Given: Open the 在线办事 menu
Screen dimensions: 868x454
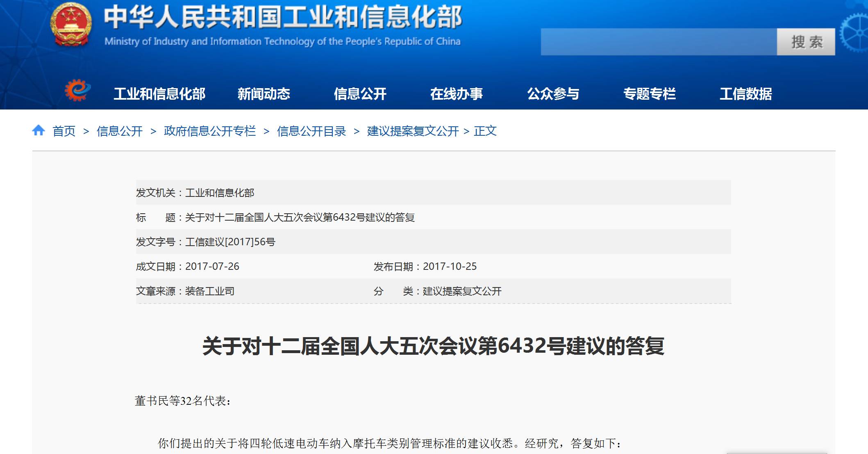Looking at the screenshot, I should (x=457, y=94).
